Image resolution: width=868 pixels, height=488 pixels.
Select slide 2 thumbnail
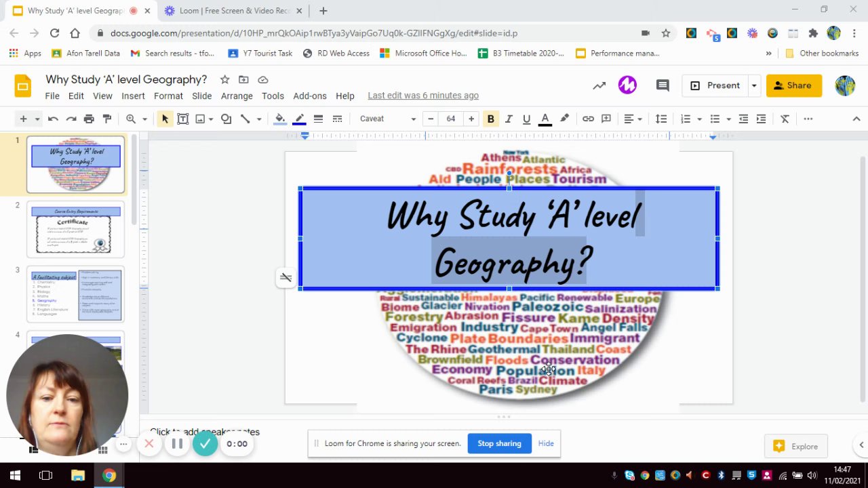pyautogui.click(x=75, y=229)
